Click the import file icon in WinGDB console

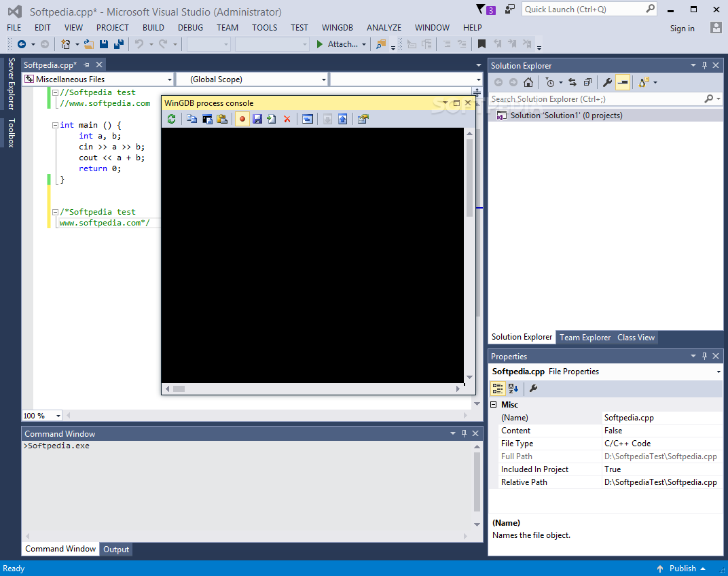pos(272,120)
